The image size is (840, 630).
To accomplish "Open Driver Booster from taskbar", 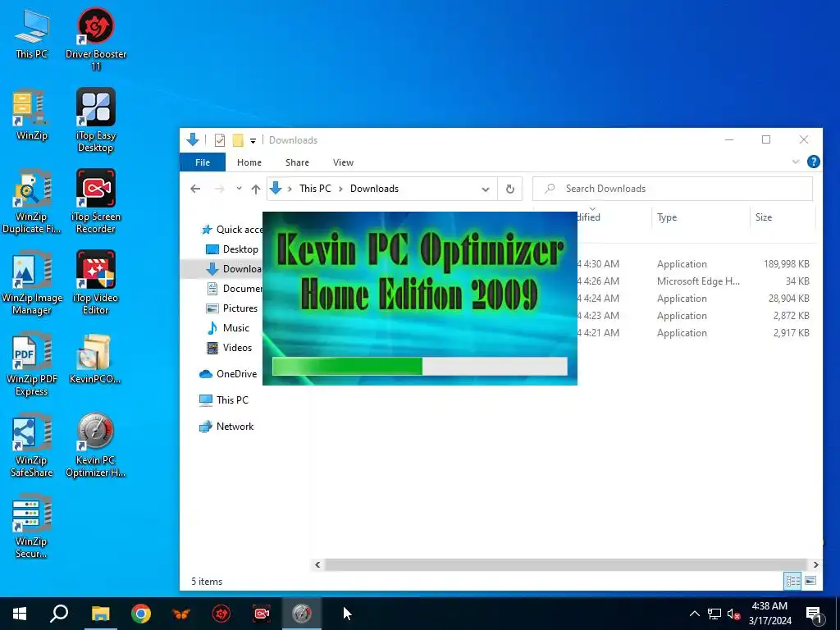I will coord(221,614).
